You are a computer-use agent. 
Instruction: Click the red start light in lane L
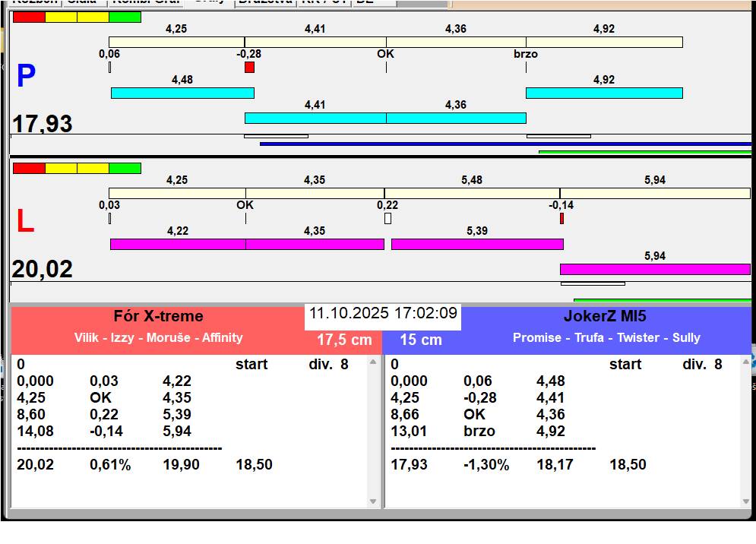(x=29, y=169)
